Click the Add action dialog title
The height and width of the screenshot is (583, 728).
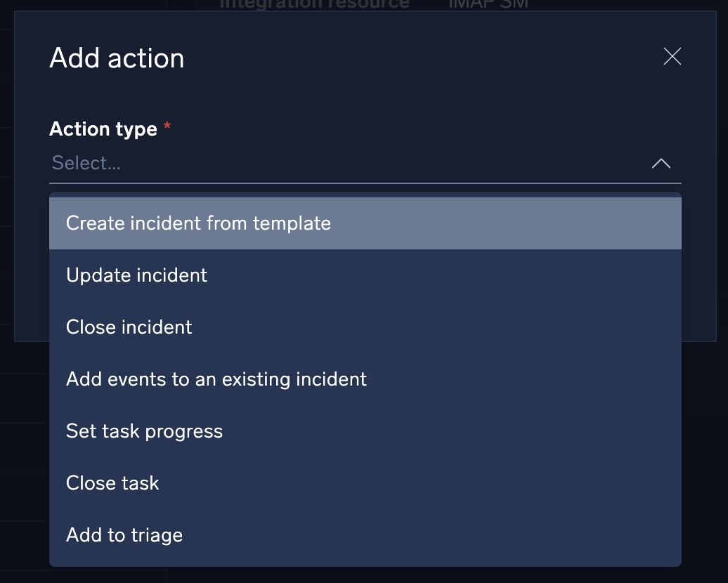pos(117,58)
